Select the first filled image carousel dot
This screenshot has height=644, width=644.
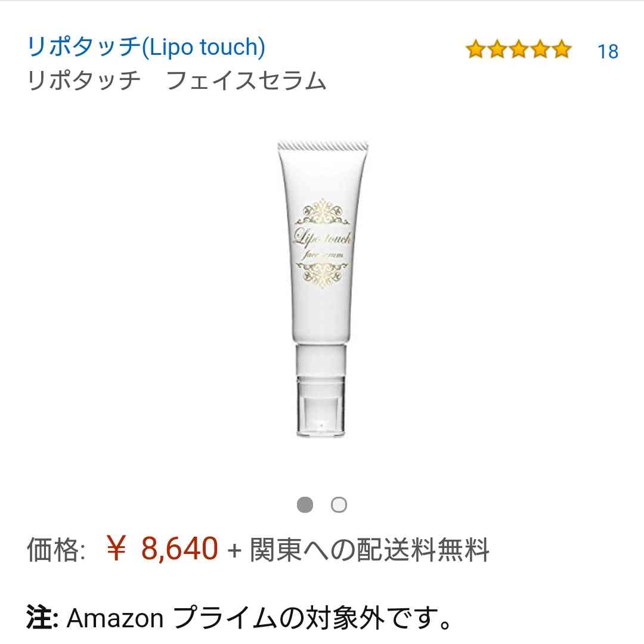[x=305, y=505]
